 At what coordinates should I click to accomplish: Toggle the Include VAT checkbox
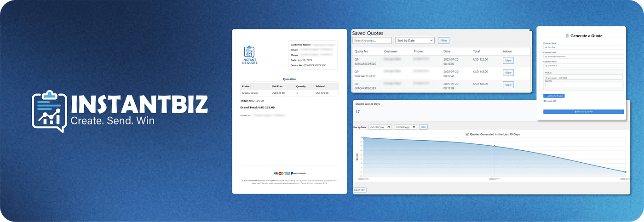(545, 101)
